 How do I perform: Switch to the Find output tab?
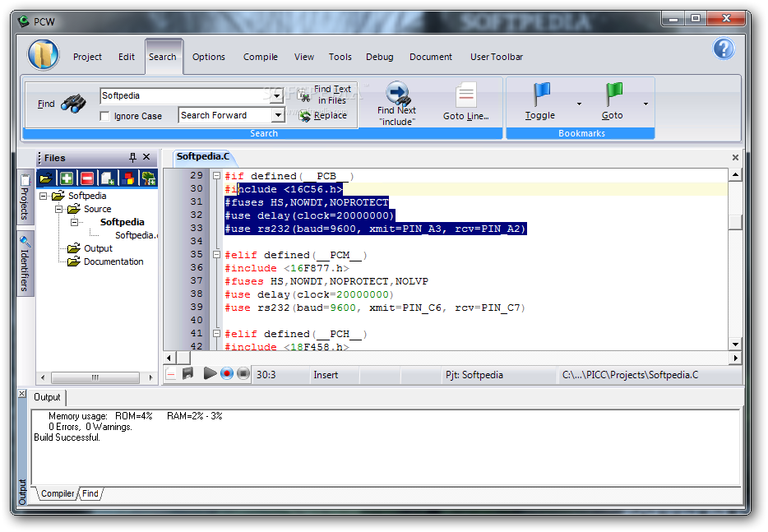pyautogui.click(x=90, y=493)
